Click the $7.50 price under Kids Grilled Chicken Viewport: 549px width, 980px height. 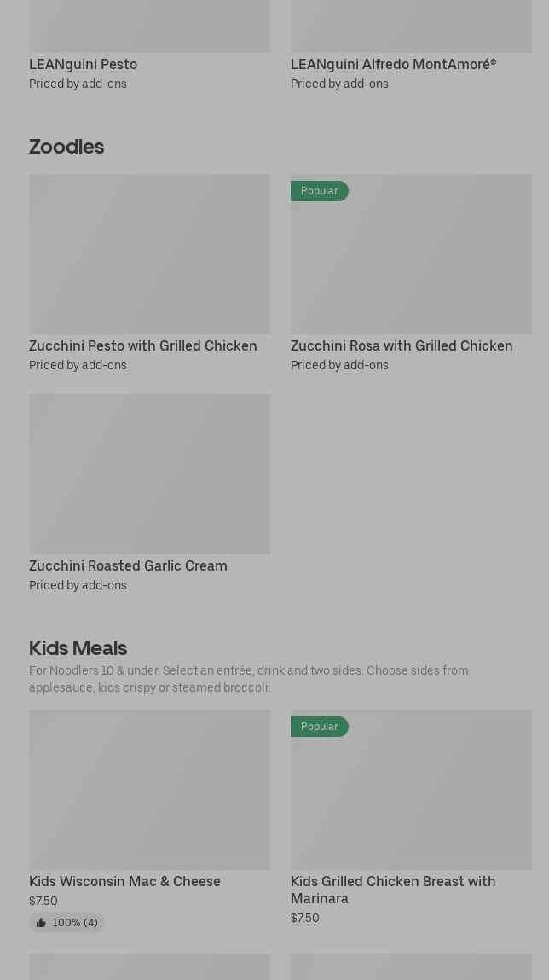point(304,918)
